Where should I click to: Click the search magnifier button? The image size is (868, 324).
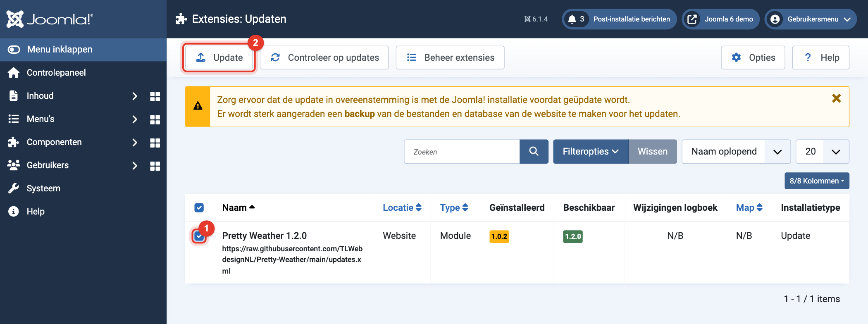(534, 152)
